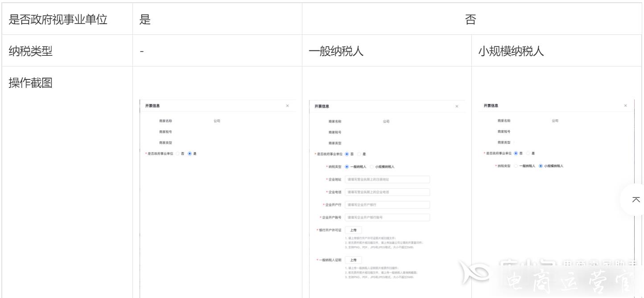Select 小规模纳税人 radio in the middle dialog
This screenshot has height=298, width=644.
[372, 167]
